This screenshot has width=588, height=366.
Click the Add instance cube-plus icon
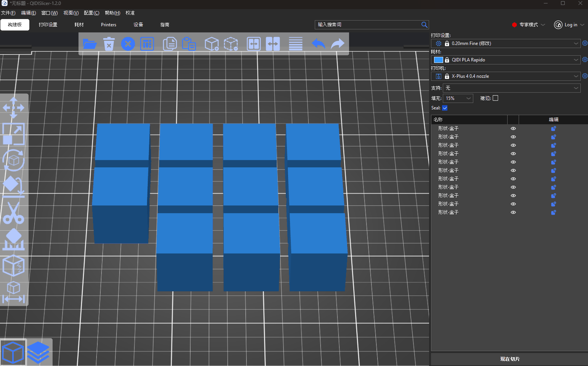point(211,44)
